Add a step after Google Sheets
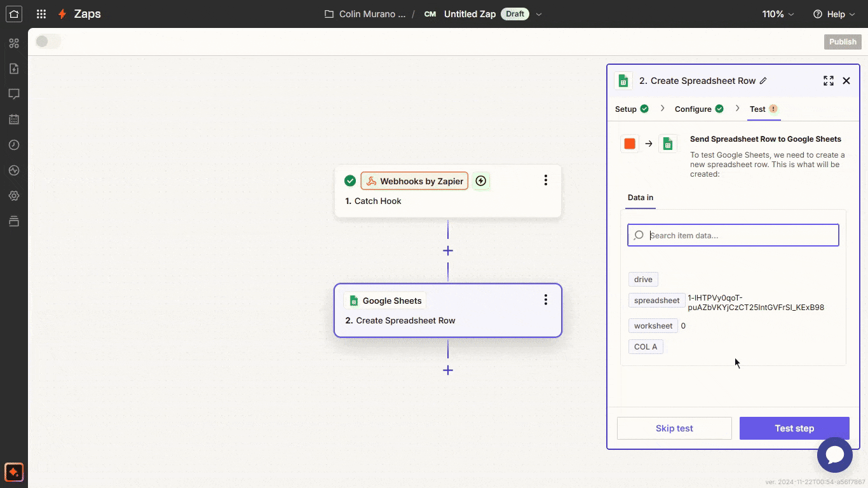The height and width of the screenshot is (488, 868). click(x=448, y=370)
